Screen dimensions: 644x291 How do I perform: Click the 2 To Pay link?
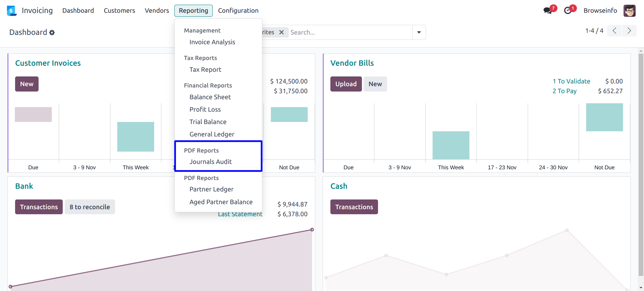click(565, 91)
